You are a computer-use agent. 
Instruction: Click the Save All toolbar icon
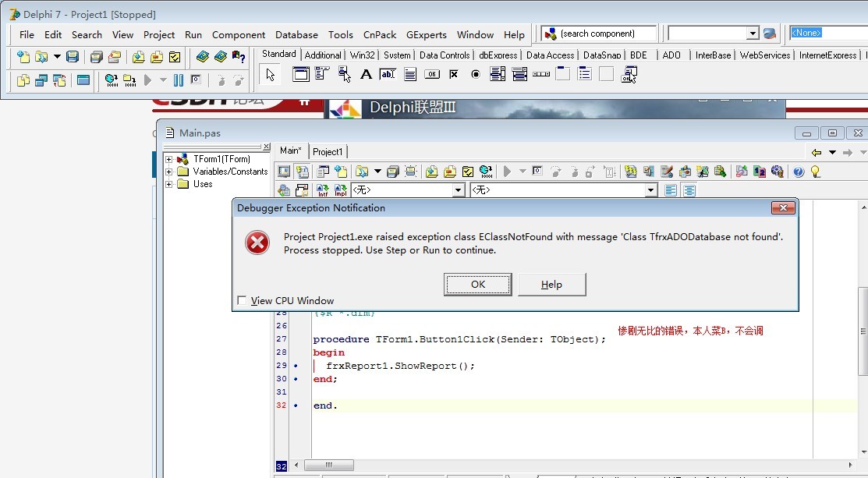(97, 57)
